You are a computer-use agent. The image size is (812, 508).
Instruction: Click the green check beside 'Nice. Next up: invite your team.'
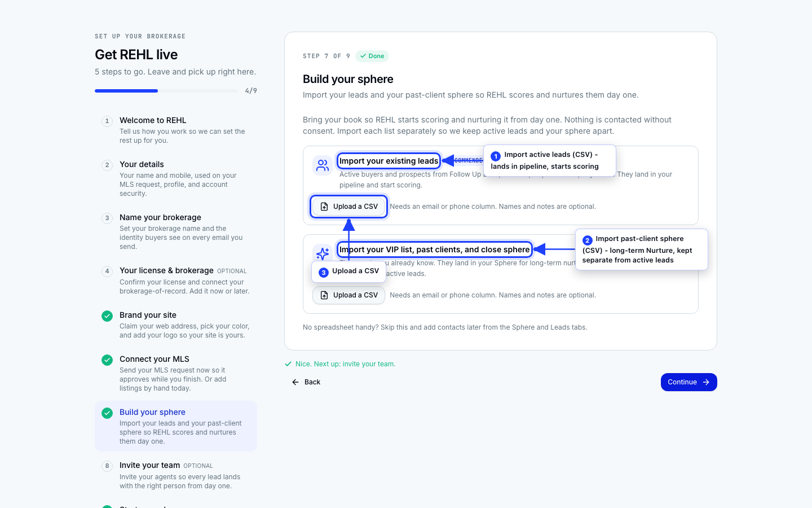coord(288,364)
